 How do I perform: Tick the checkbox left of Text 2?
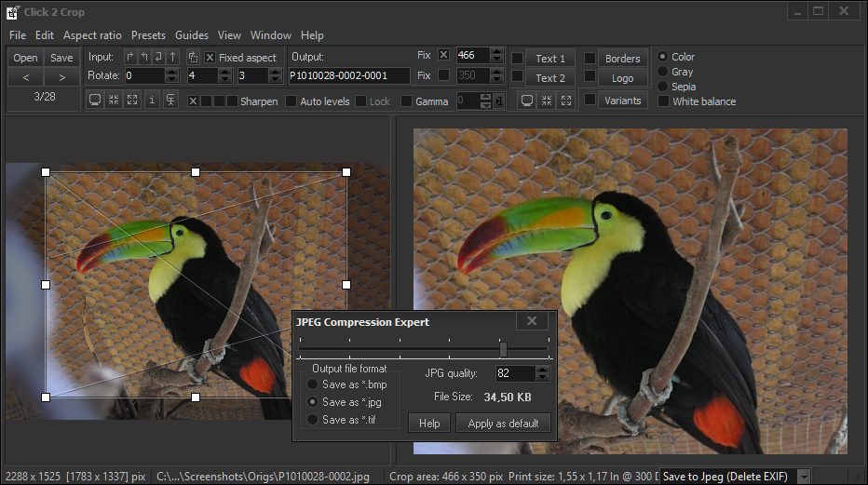coord(517,75)
